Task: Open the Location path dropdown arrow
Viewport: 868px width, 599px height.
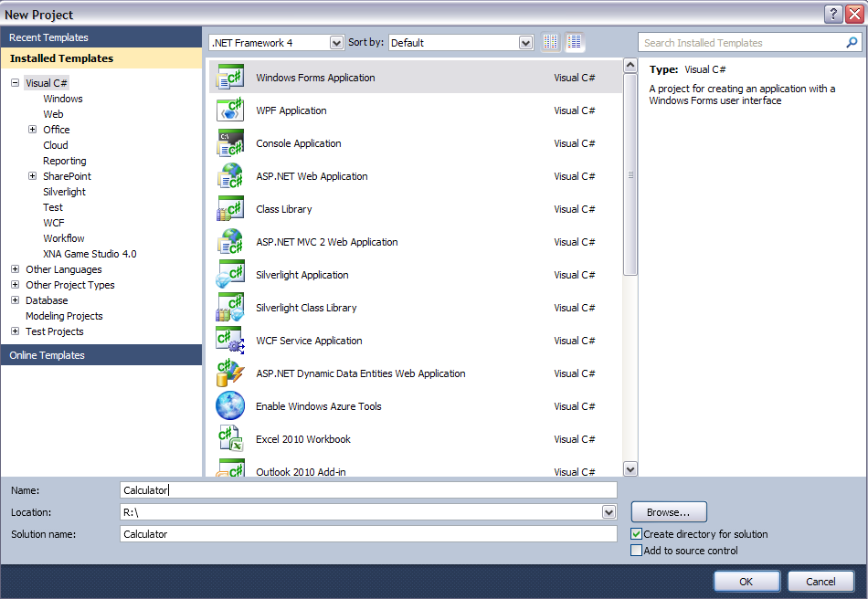Action: (609, 512)
